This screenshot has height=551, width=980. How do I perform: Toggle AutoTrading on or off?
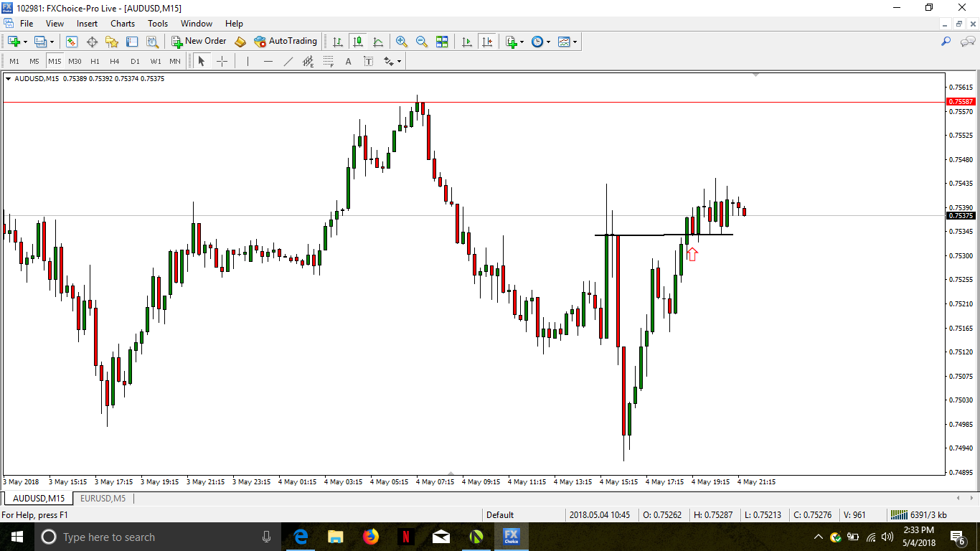tap(286, 42)
